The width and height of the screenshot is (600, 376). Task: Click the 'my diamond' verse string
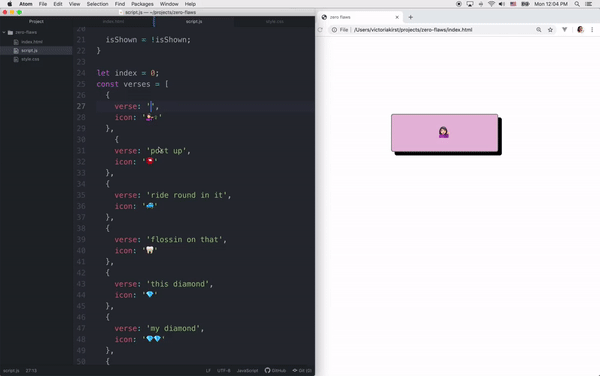pyautogui.click(x=175, y=328)
